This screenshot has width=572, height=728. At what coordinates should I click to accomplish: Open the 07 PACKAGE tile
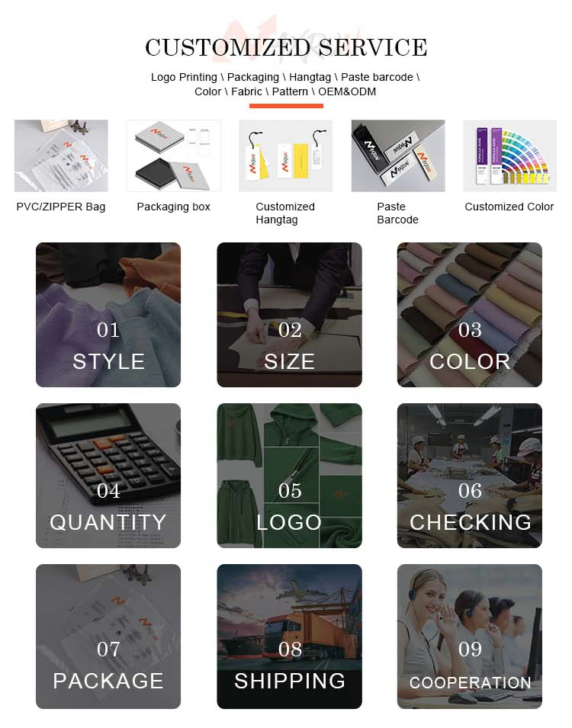108,637
